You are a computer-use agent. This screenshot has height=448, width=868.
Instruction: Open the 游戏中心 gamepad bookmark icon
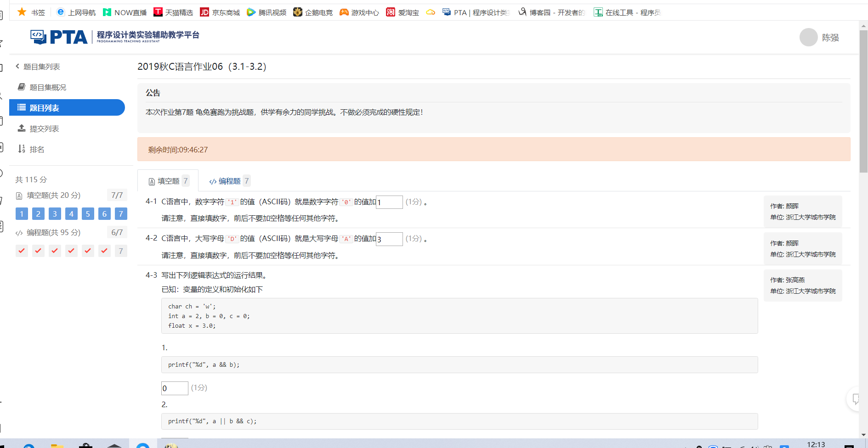tap(344, 12)
